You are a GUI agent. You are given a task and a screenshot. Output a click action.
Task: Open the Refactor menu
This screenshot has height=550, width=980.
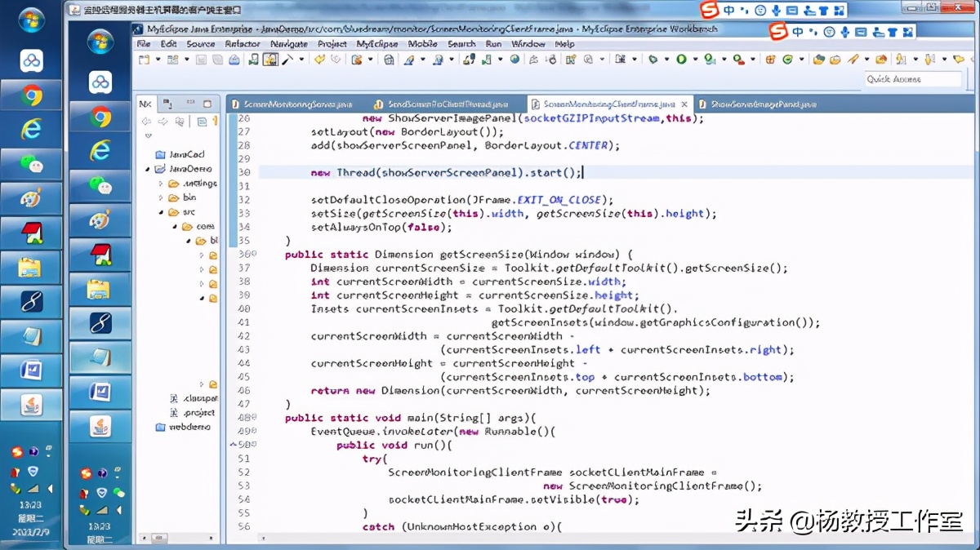[x=243, y=44]
